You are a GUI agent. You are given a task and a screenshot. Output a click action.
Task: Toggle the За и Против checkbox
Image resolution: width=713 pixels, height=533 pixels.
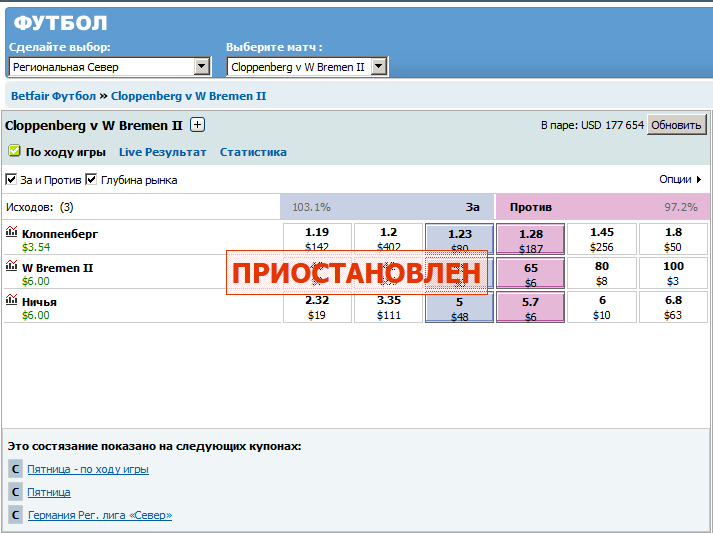pyautogui.click(x=11, y=180)
